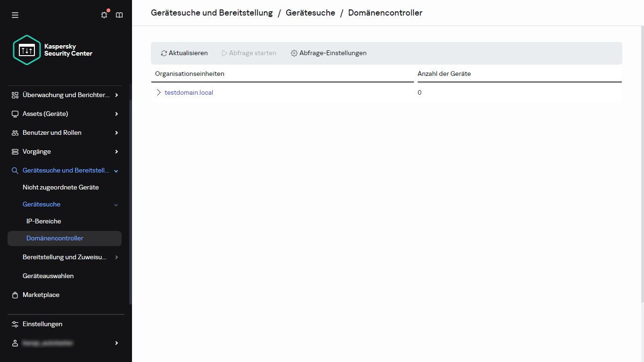
Task: Open the Gerätesuche breadcrumb link
Action: (x=310, y=13)
